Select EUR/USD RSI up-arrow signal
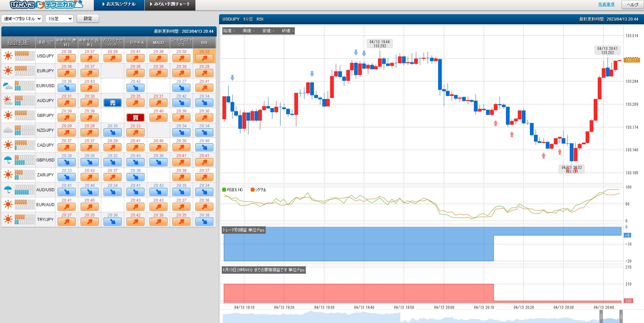The image size is (644, 323). coord(204,88)
